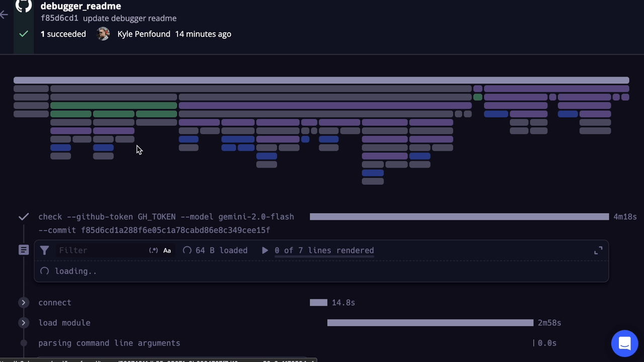Toggle regex filter mode

[x=153, y=250]
